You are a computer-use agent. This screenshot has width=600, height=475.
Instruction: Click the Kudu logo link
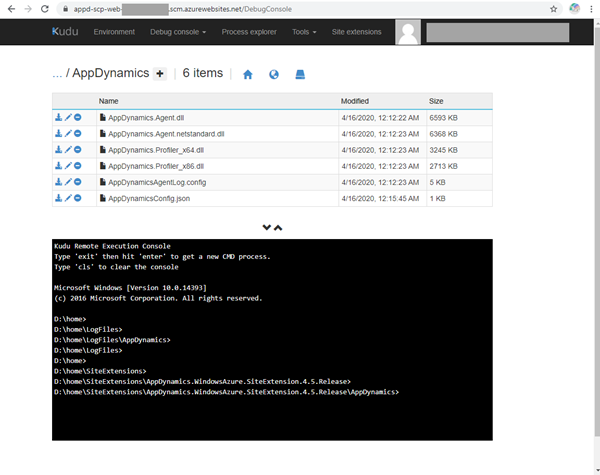pos(65,32)
